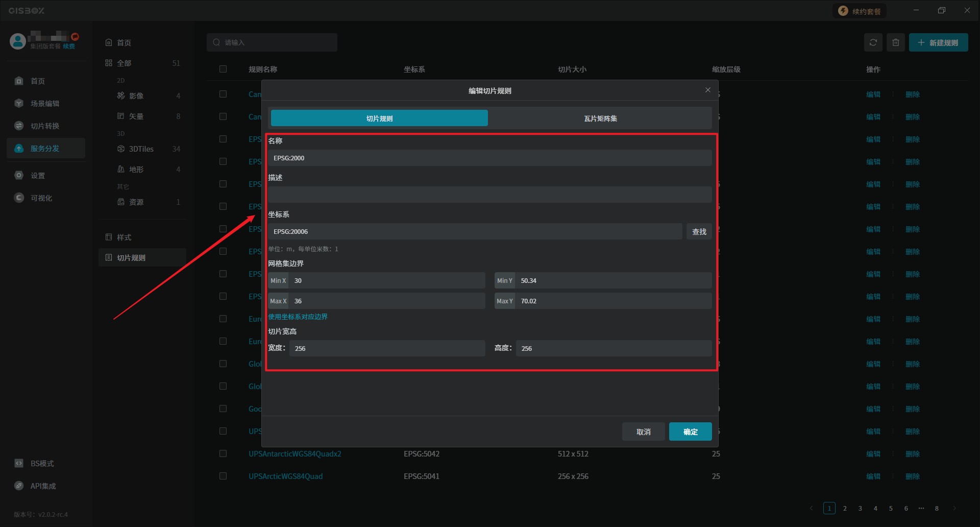Open scene editor from the sidebar
This screenshot has height=527, width=980.
coord(44,104)
